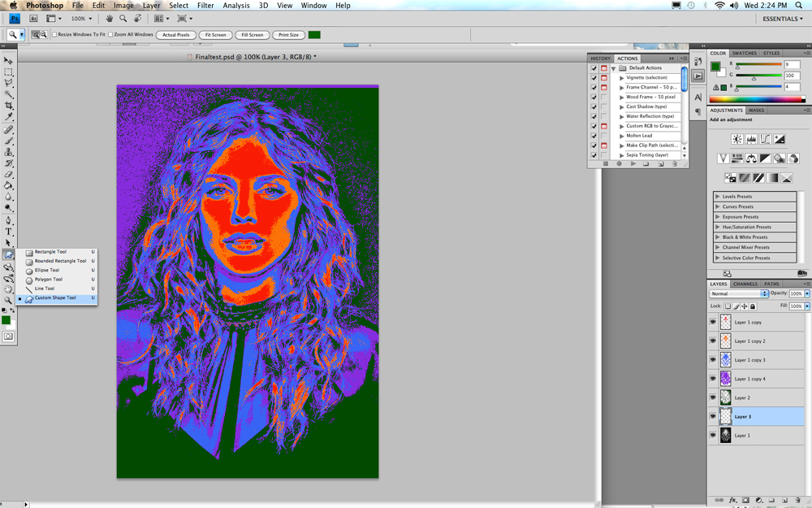Expand Levels Presets
The width and height of the screenshot is (812, 508).
click(717, 197)
